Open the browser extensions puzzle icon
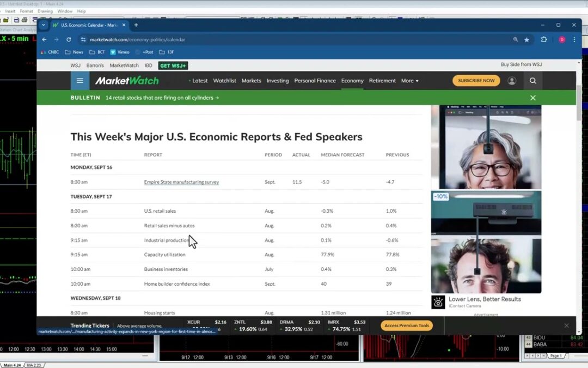The width and height of the screenshot is (588, 368). pos(543,40)
